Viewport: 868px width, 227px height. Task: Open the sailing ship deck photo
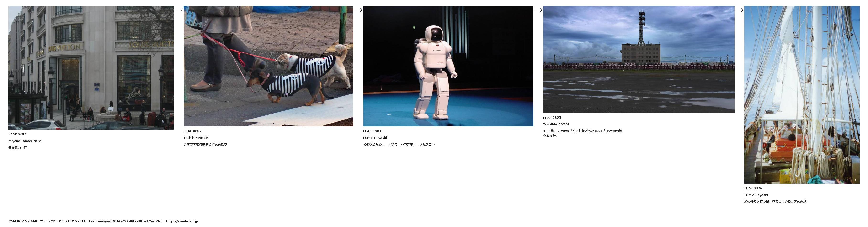802,94
